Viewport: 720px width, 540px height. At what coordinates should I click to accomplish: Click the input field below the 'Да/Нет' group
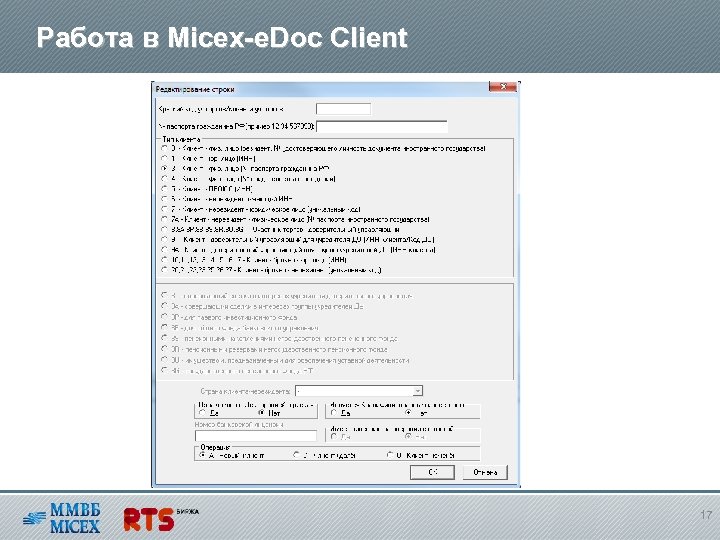[256, 436]
